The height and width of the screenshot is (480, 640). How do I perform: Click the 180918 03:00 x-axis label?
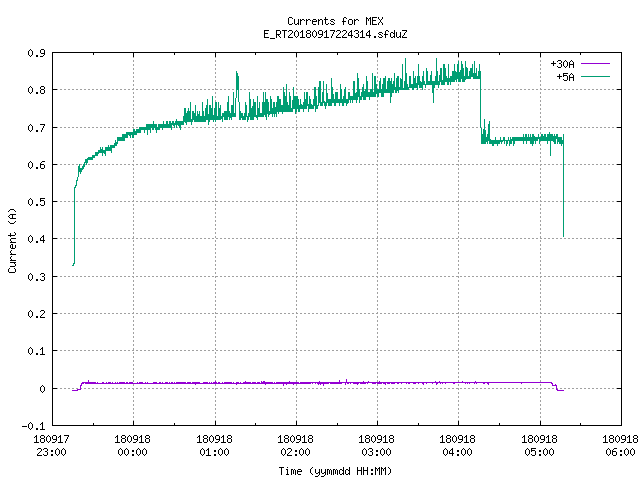tap(376, 446)
